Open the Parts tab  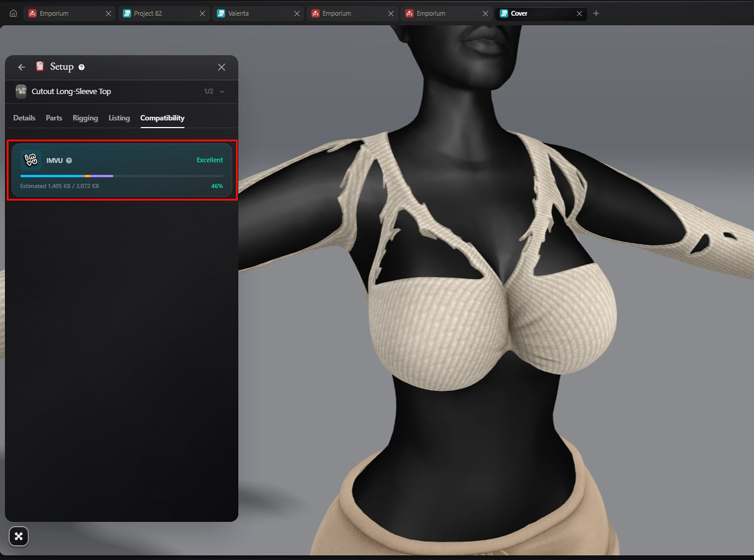54,118
